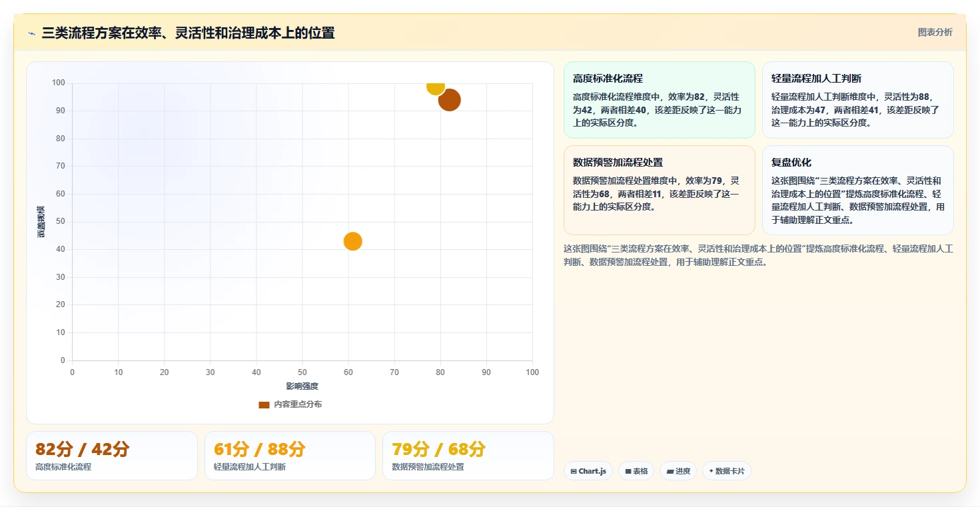This screenshot has width=980, height=507.
Task: Select the 数据卡片 tag pill
Action: tap(727, 471)
